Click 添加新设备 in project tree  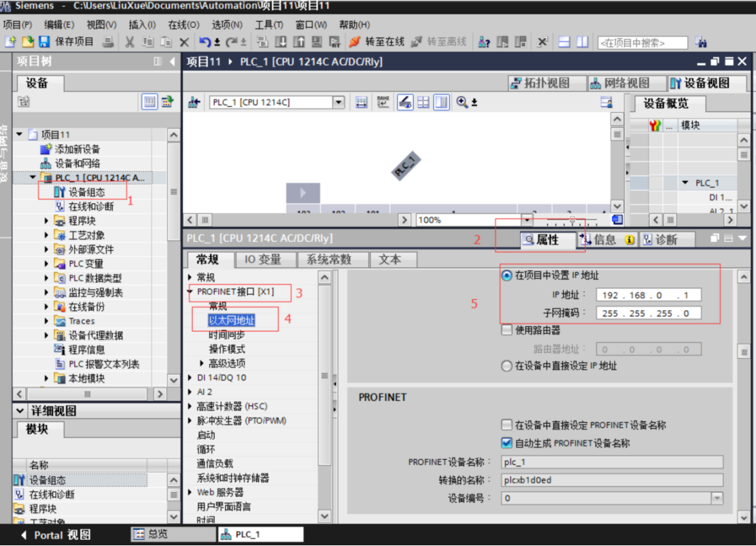71,149
